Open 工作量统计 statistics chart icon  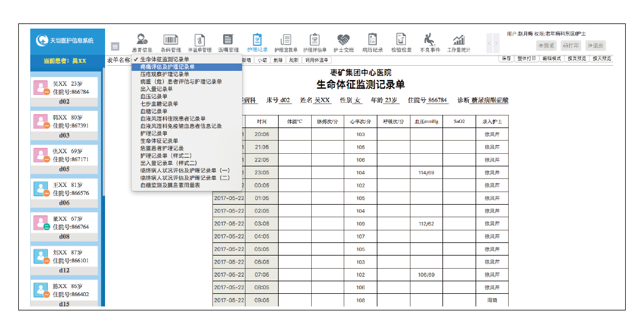458,42
